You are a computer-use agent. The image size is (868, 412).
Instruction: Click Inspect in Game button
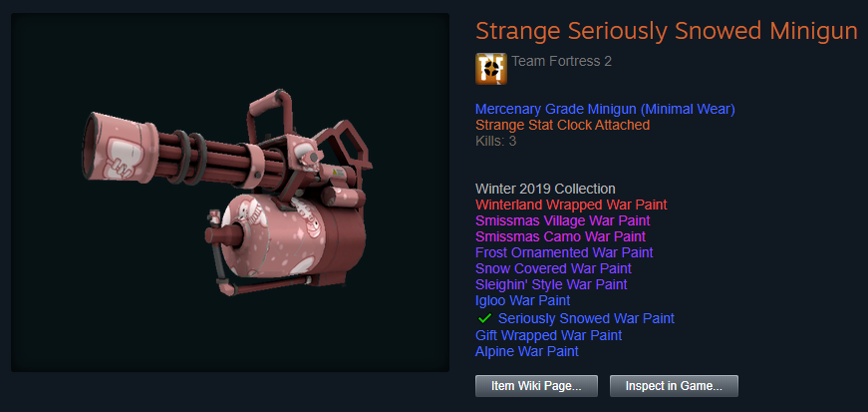674,386
